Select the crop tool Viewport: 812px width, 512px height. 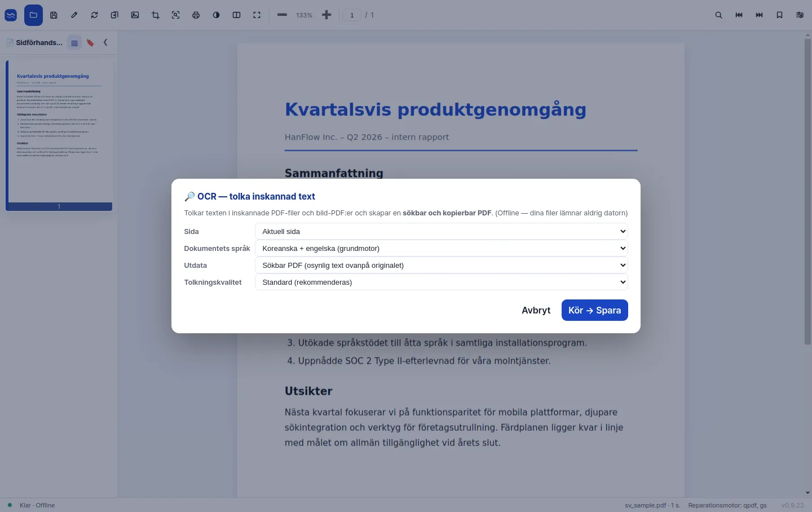(155, 15)
